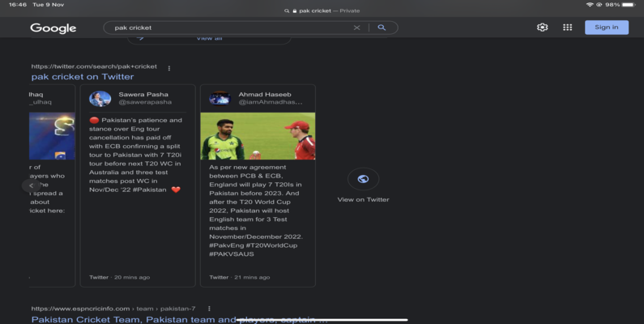Open options menu for espncricinfo result

pos(209,309)
